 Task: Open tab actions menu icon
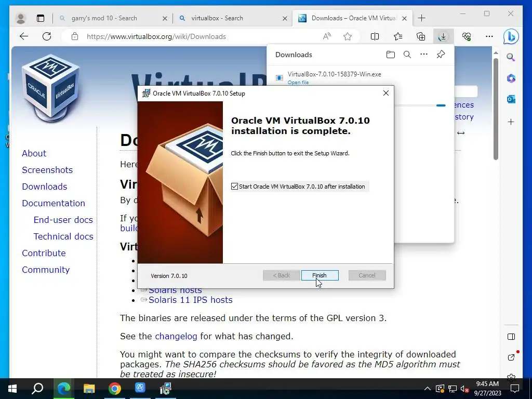coord(41,18)
